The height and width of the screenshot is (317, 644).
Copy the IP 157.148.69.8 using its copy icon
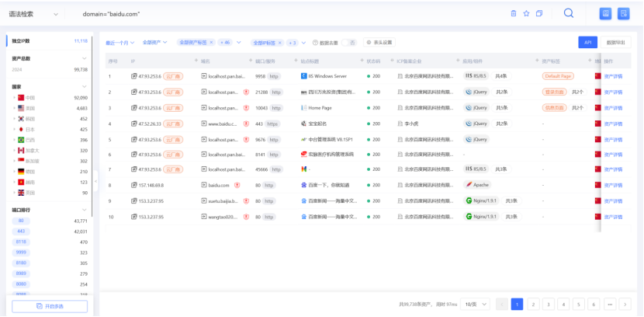pyautogui.click(x=134, y=185)
